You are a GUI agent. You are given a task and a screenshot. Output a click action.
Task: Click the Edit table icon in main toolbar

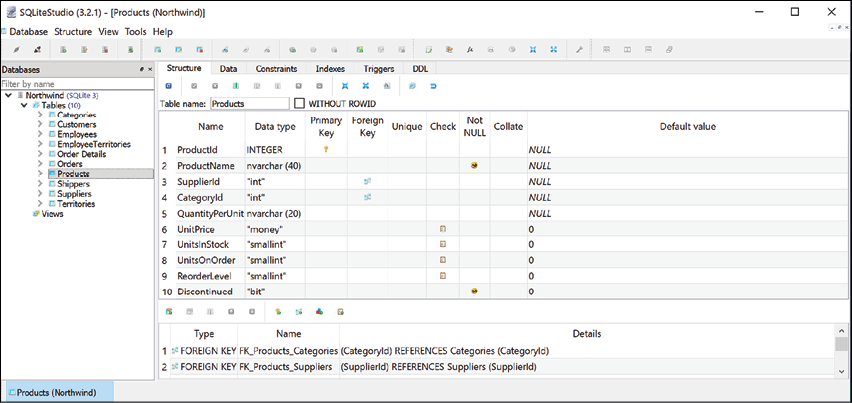178,49
